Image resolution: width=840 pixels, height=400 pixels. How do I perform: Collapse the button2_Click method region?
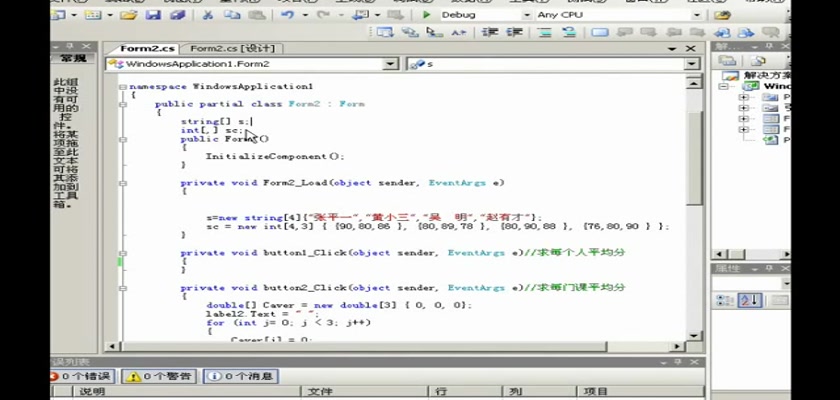[x=123, y=288]
